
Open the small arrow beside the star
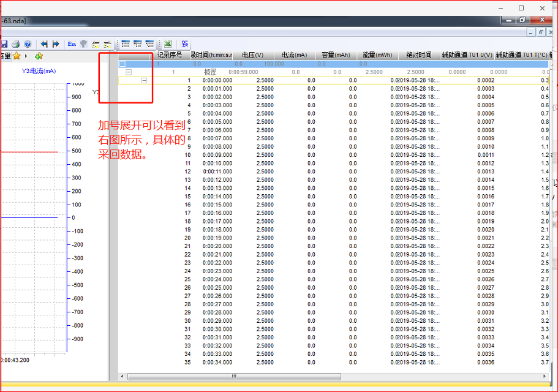click(26, 56)
